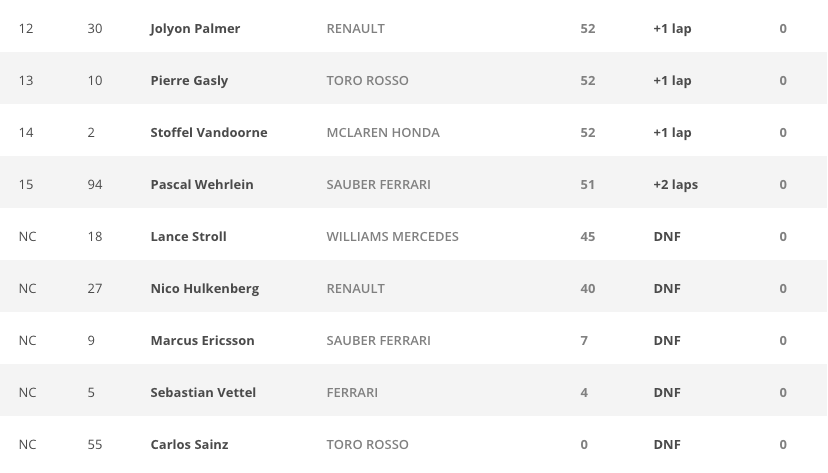Click McLaren Honda team cell
This screenshot has height=473, width=828.
pyautogui.click(x=382, y=133)
